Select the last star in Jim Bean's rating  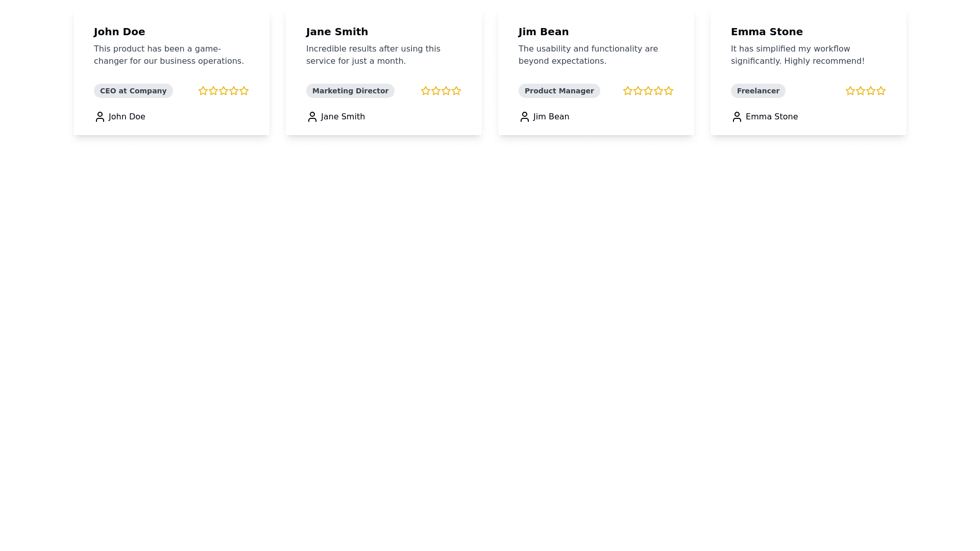(669, 91)
